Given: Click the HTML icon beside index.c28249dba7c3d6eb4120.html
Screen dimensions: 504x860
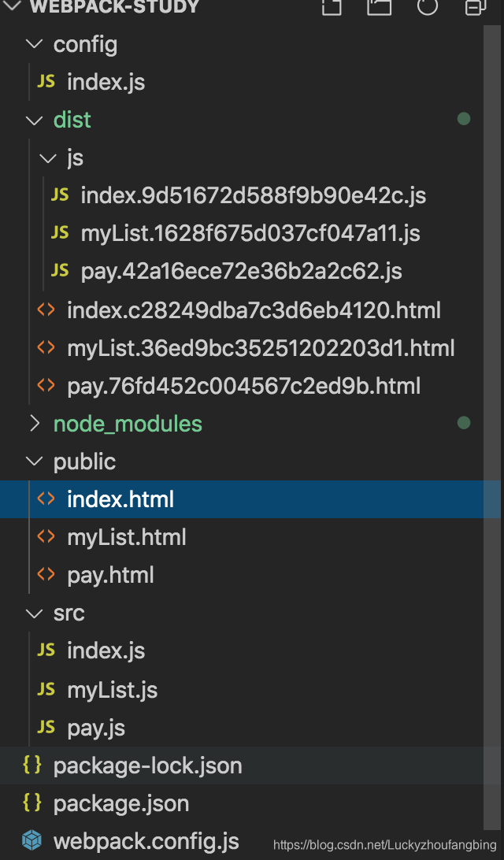Looking at the screenshot, I should 46,310.
